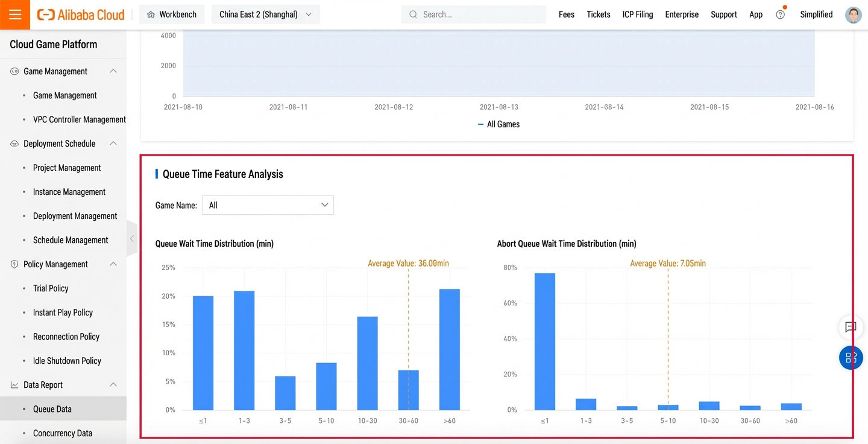This screenshot has height=444, width=868.
Task: Click the Alibaba Cloud logo
Action: (x=81, y=14)
